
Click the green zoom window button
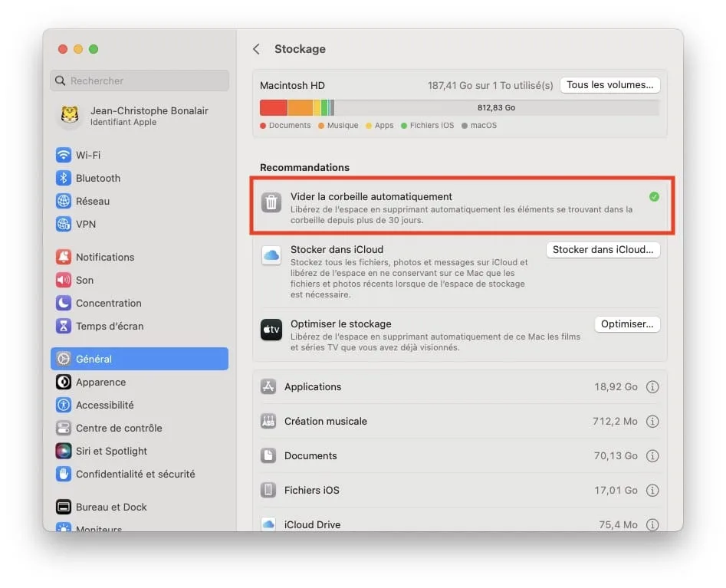pyautogui.click(x=94, y=49)
